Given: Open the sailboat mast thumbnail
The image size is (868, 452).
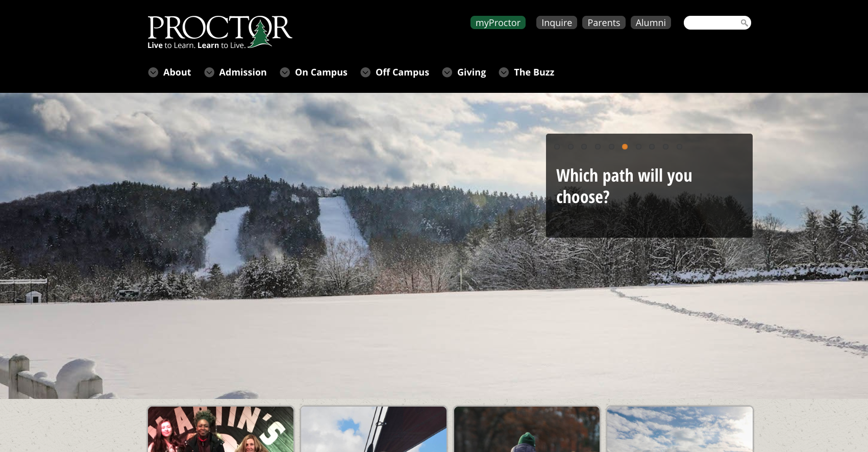Looking at the screenshot, I should point(374,429).
